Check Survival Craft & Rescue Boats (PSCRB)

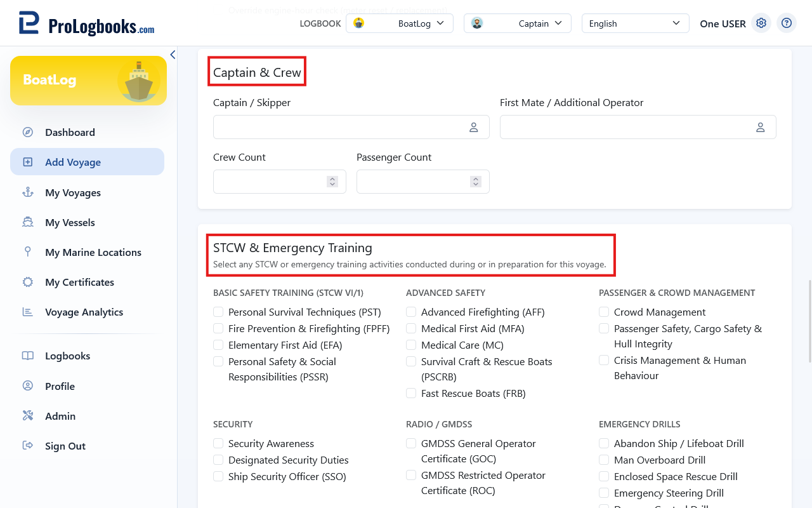tap(411, 361)
